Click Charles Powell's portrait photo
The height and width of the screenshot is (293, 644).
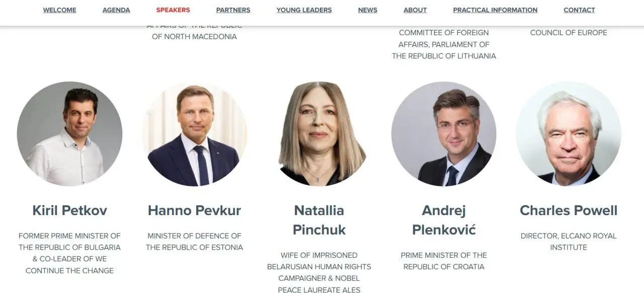pos(569,134)
